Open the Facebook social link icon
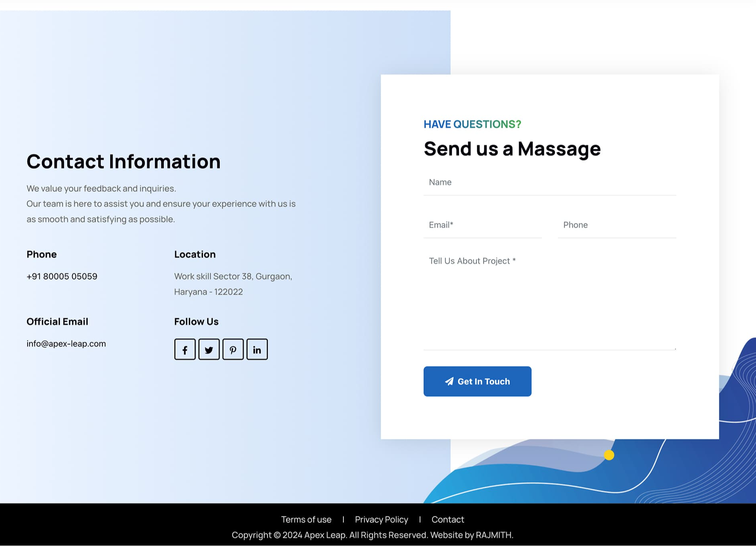This screenshot has width=756, height=546. point(185,350)
